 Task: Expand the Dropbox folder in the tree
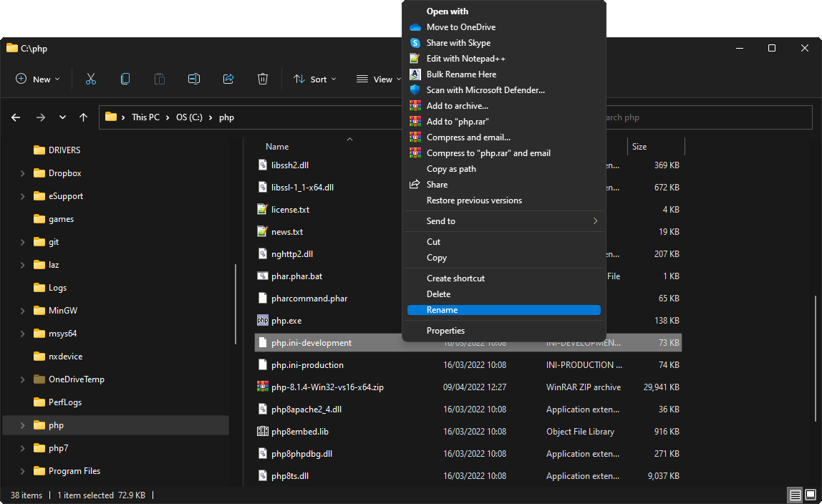click(x=22, y=173)
